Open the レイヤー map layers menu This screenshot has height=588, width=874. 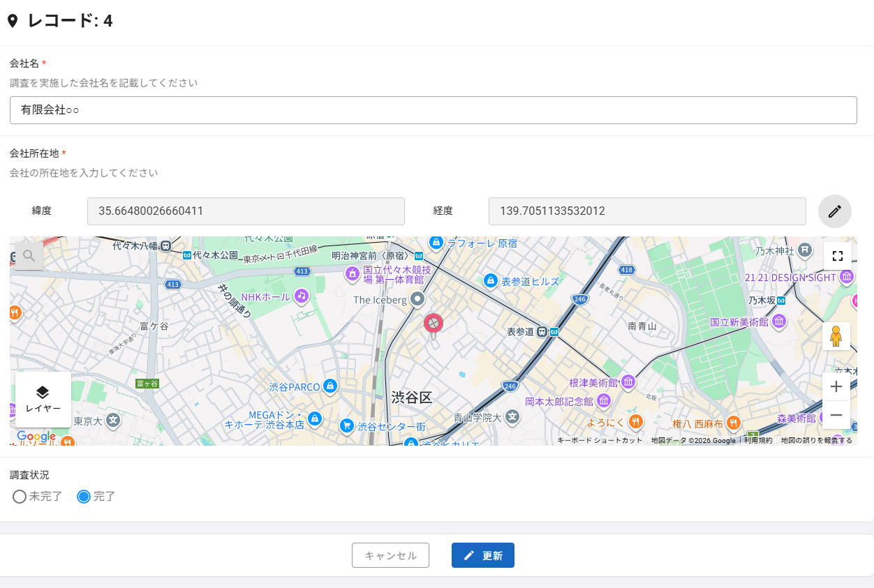tap(43, 400)
